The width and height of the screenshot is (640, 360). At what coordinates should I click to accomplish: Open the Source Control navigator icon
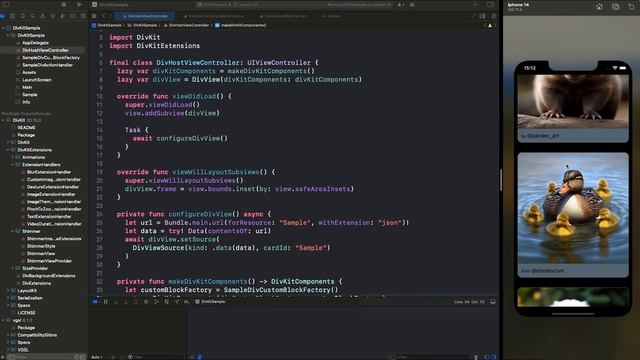click(x=12, y=16)
